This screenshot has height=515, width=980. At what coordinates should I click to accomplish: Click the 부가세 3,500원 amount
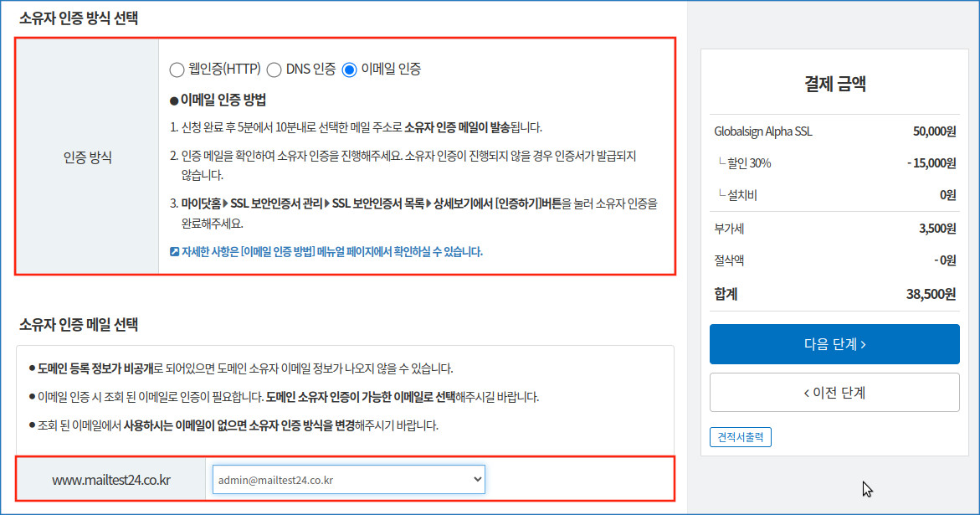coord(936,228)
